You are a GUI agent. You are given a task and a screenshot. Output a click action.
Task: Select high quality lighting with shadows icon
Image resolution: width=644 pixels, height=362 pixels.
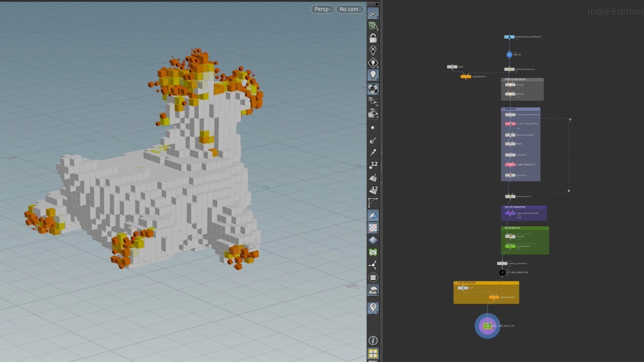[x=373, y=89]
